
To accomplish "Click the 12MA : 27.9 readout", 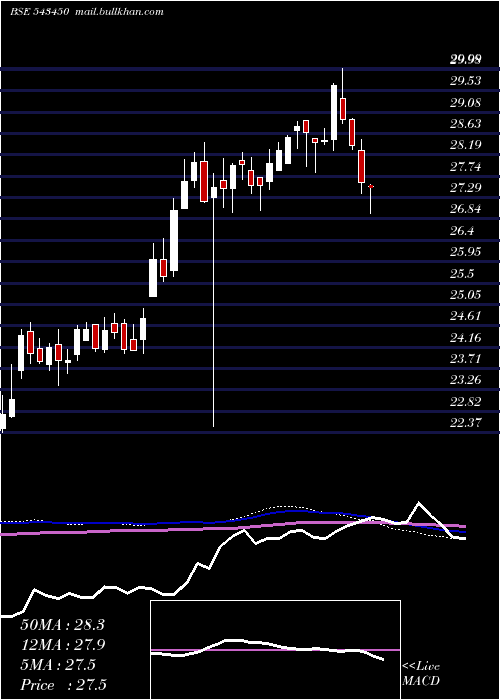I will coord(62,645).
